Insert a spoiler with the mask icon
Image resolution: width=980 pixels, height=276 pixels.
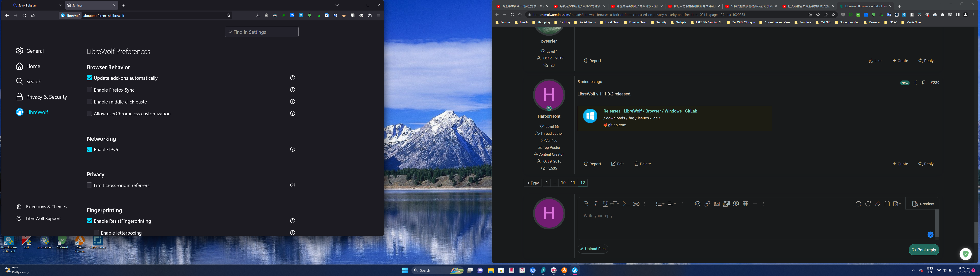[x=636, y=204]
